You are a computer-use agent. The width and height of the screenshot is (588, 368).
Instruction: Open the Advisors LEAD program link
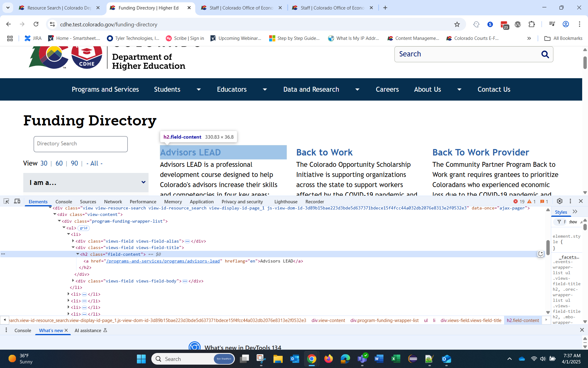(x=190, y=152)
